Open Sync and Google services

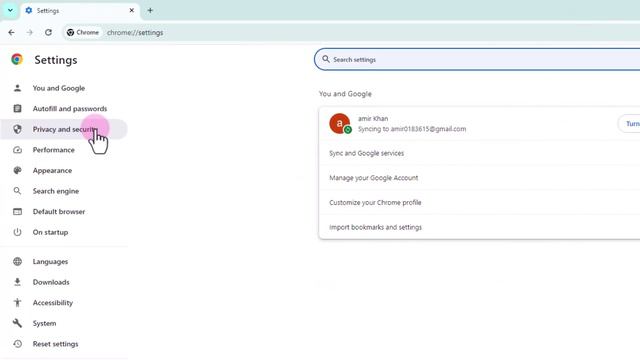(x=479, y=153)
